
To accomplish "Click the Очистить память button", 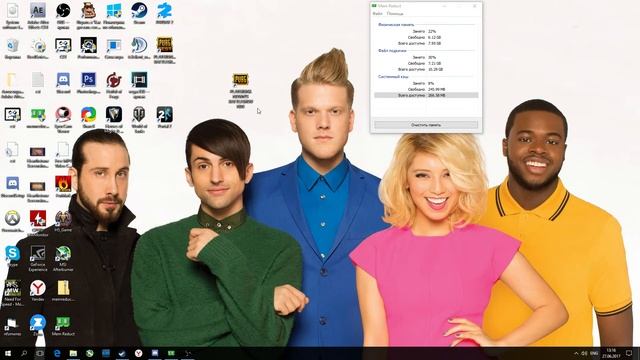I will point(426,125).
